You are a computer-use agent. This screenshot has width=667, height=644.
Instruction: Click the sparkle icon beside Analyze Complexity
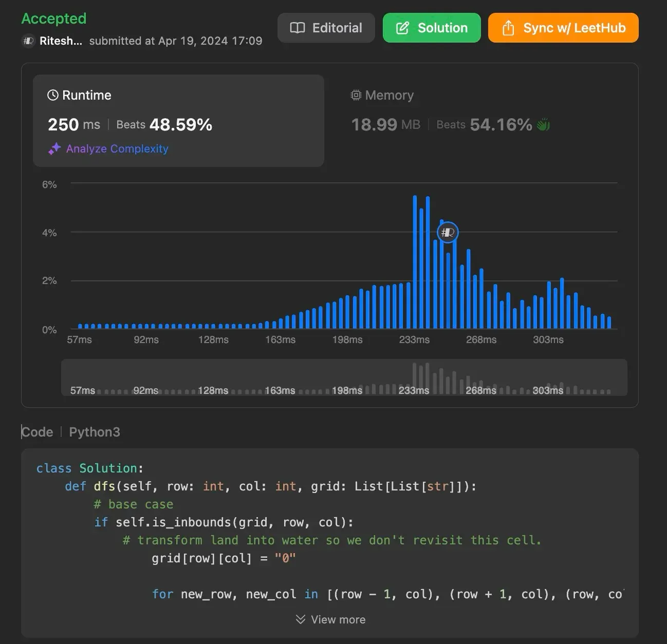pyautogui.click(x=54, y=149)
